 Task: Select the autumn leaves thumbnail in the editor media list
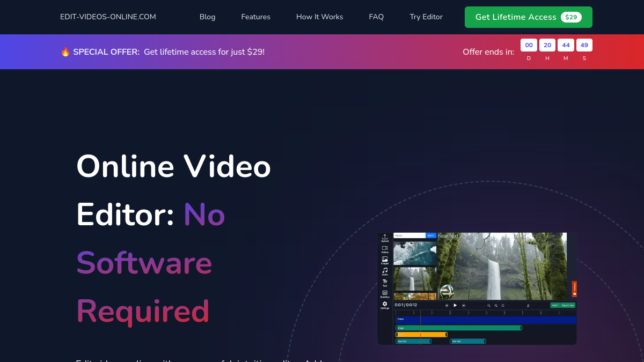coord(415,296)
